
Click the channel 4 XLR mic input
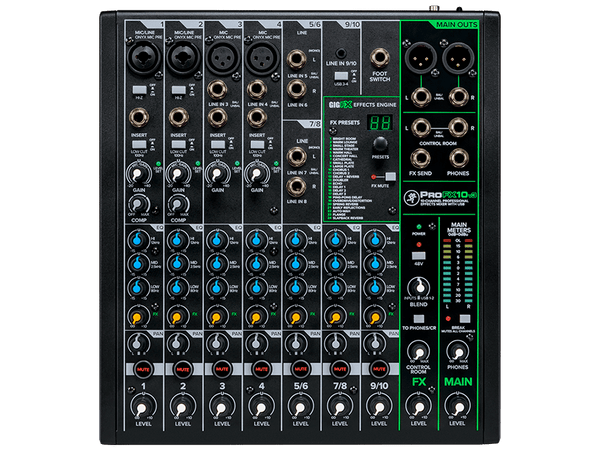260,59
